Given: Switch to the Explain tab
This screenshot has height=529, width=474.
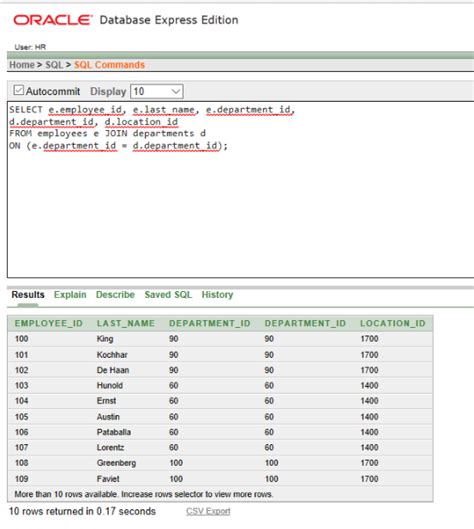Looking at the screenshot, I should coord(70,295).
